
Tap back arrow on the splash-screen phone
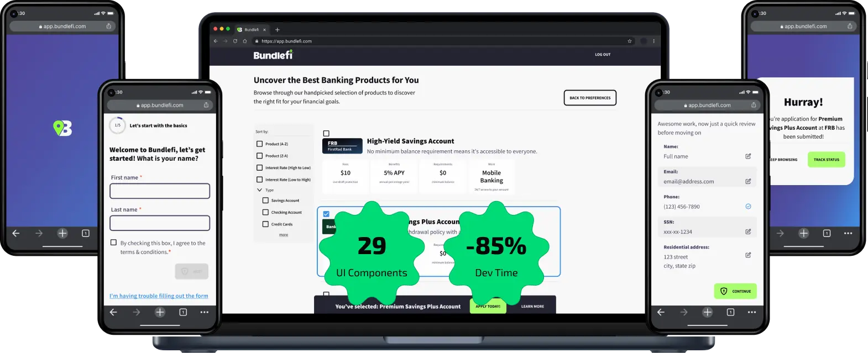click(x=16, y=233)
